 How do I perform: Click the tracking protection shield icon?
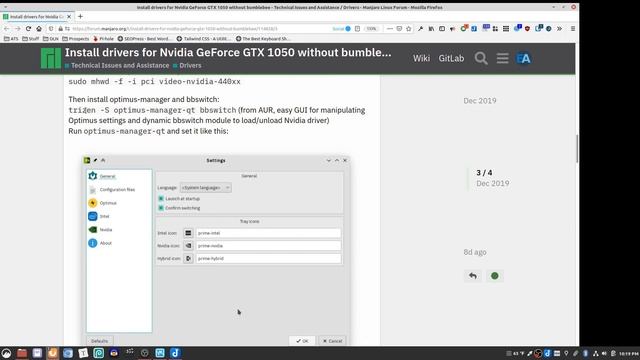point(51,29)
